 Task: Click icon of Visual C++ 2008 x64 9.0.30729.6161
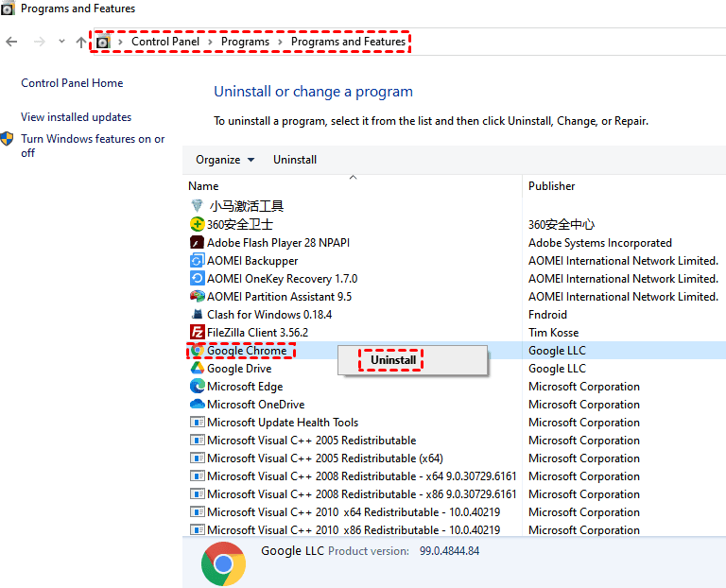(x=198, y=476)
